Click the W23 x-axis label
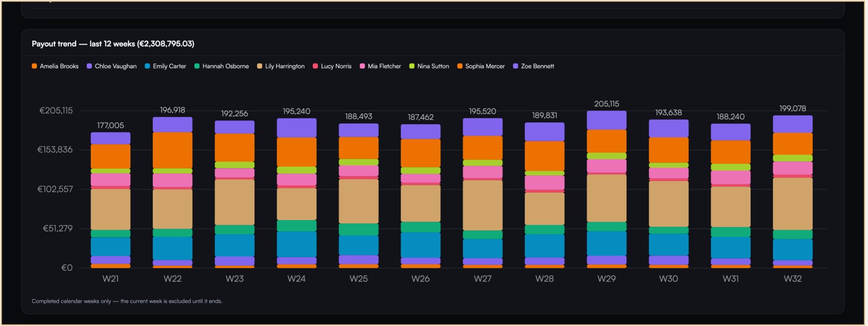This screenshot has width=868, height=326. coord(234,279)
